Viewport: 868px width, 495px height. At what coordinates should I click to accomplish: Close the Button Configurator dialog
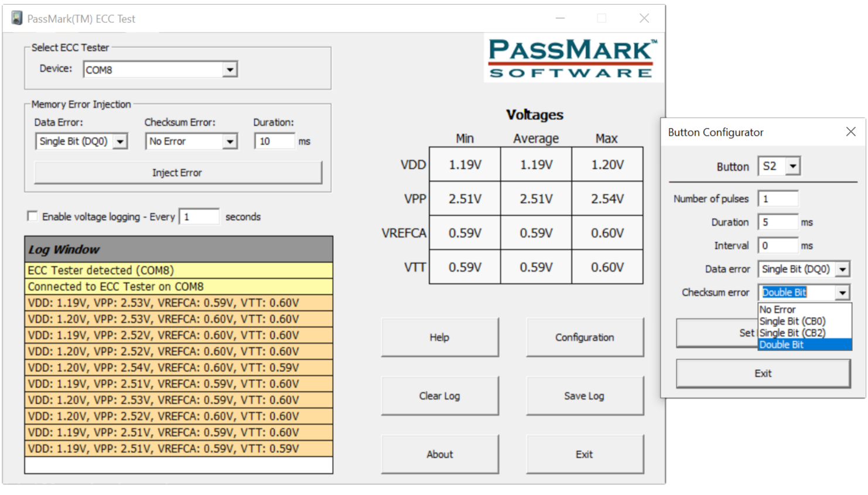tap(850, 132)
